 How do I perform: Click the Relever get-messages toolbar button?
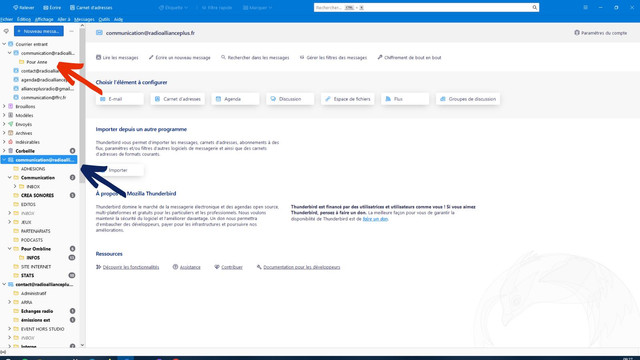(x=23, y=7)
